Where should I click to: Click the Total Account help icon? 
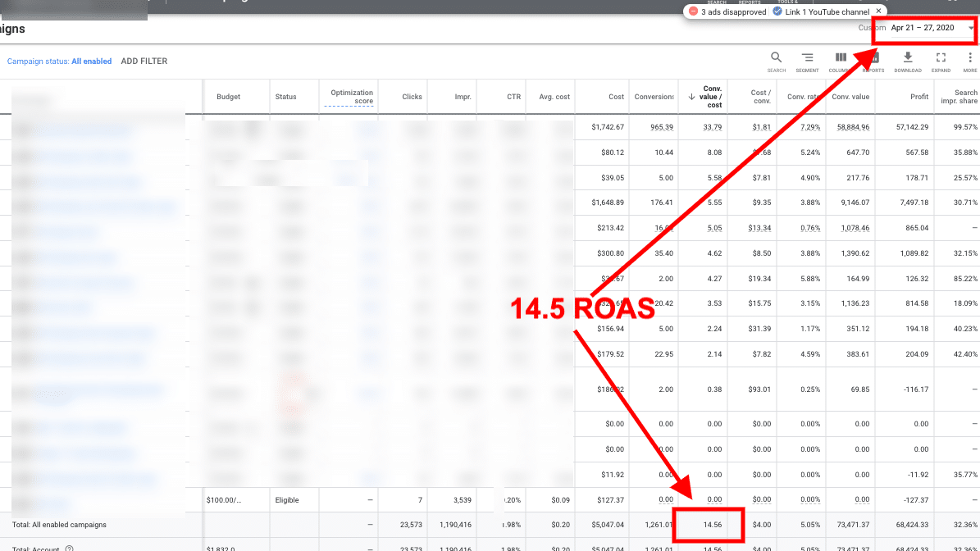70,549
